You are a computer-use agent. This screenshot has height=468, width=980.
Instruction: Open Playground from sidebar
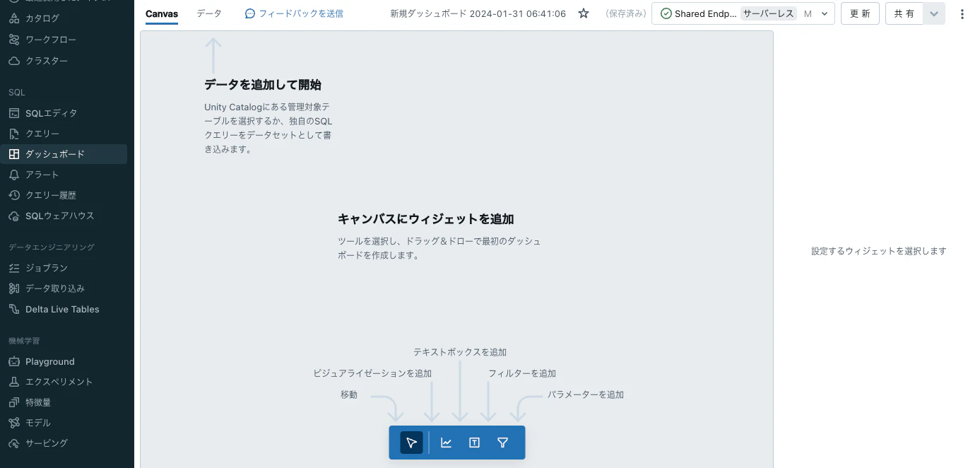tap(49, 361)
